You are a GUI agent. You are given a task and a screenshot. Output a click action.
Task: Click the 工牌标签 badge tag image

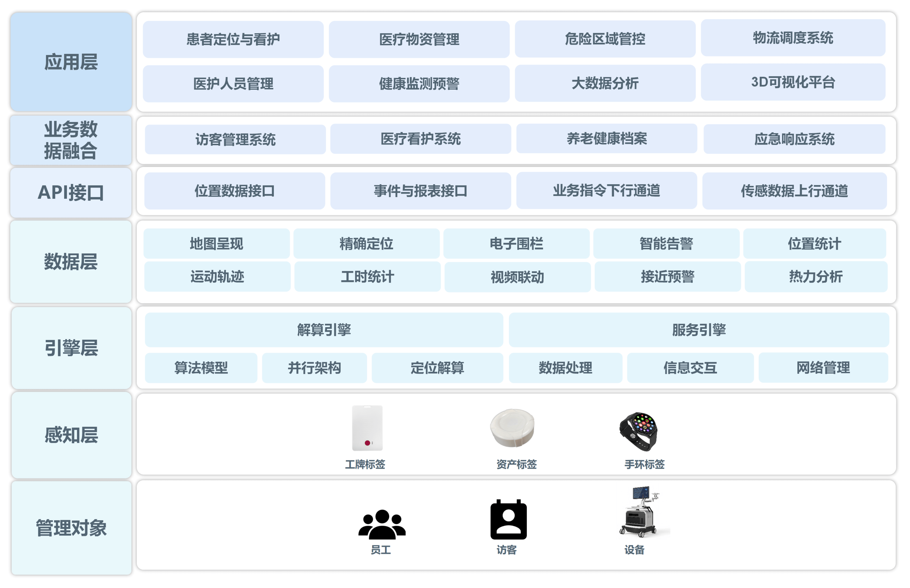[x=367, y=428]
